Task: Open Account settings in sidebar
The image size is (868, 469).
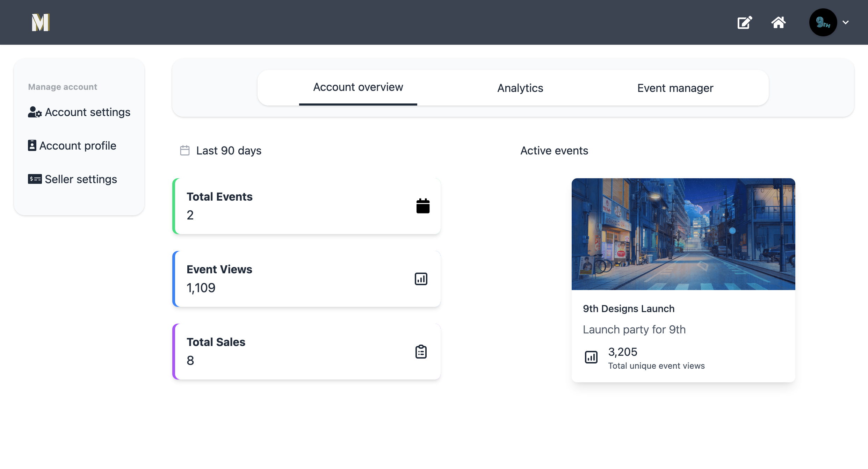Action: pyautogui.click(x=87, y=112)
